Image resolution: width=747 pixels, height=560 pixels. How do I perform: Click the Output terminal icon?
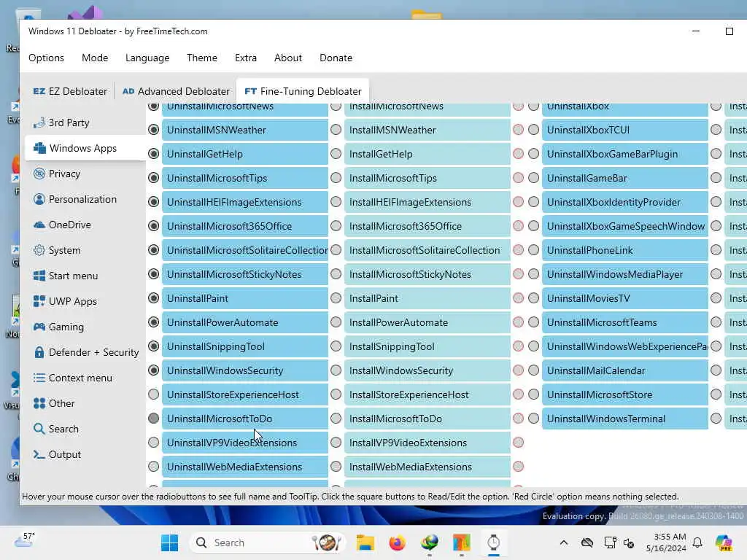pyautogui.click(x=39, y=454)
